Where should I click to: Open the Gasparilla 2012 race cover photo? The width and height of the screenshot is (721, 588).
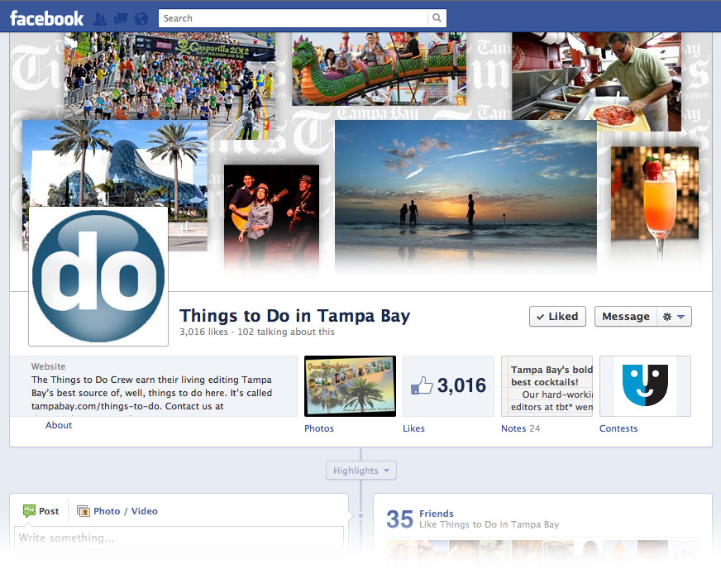(x=170, y=76)
